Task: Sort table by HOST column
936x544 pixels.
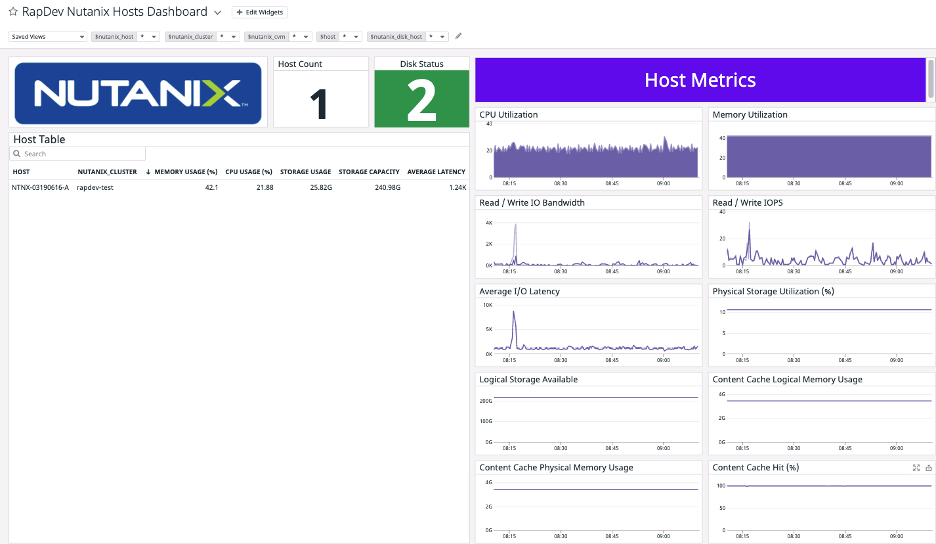Action: coord(21,171)
